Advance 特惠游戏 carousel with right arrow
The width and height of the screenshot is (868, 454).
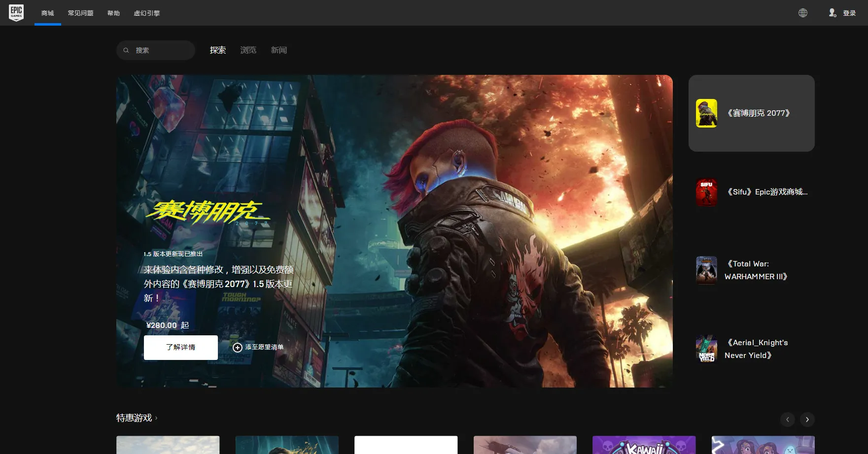coord(807,420)
